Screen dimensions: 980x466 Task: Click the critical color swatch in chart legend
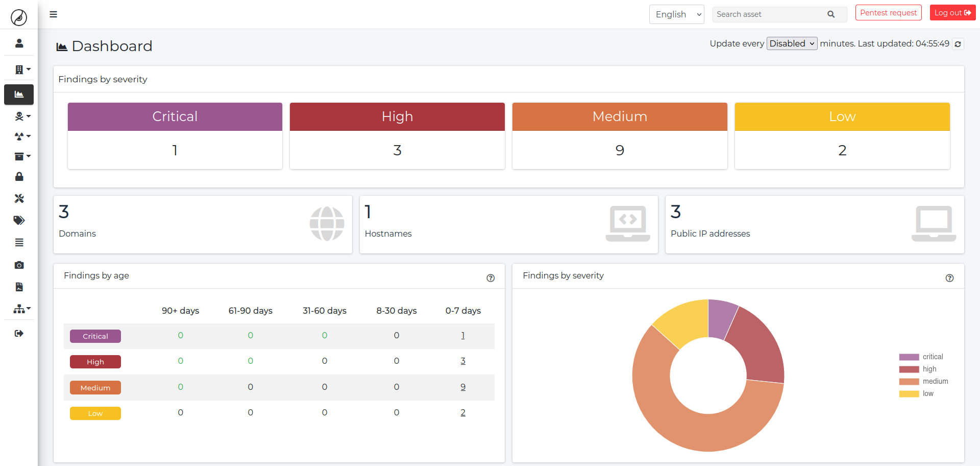(x=909, y=356)
